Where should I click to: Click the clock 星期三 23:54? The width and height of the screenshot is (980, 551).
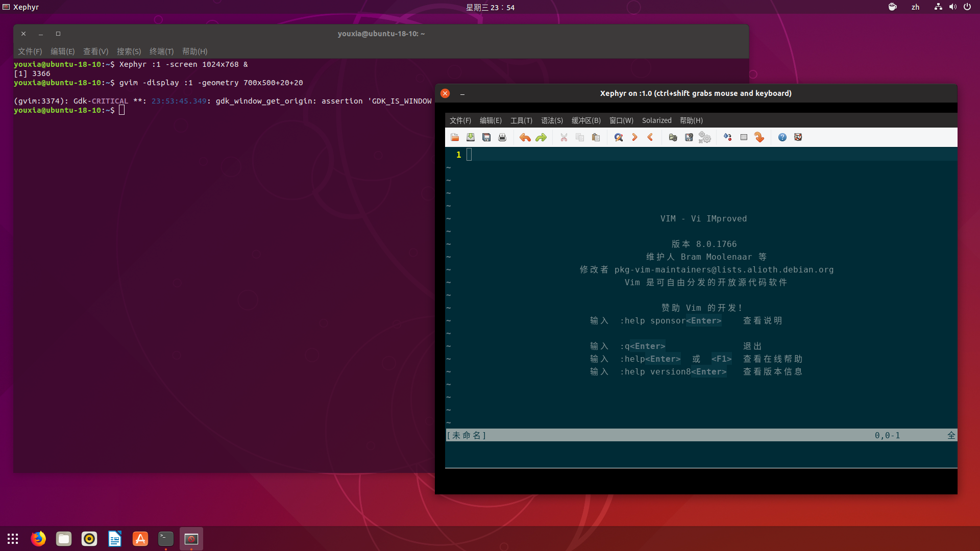coord(490,7)
